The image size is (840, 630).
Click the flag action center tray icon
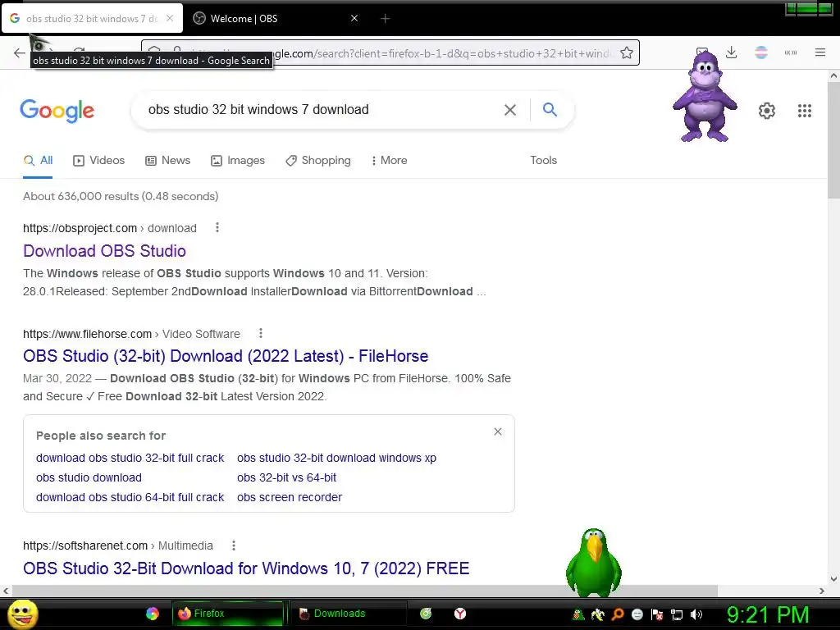657,614
